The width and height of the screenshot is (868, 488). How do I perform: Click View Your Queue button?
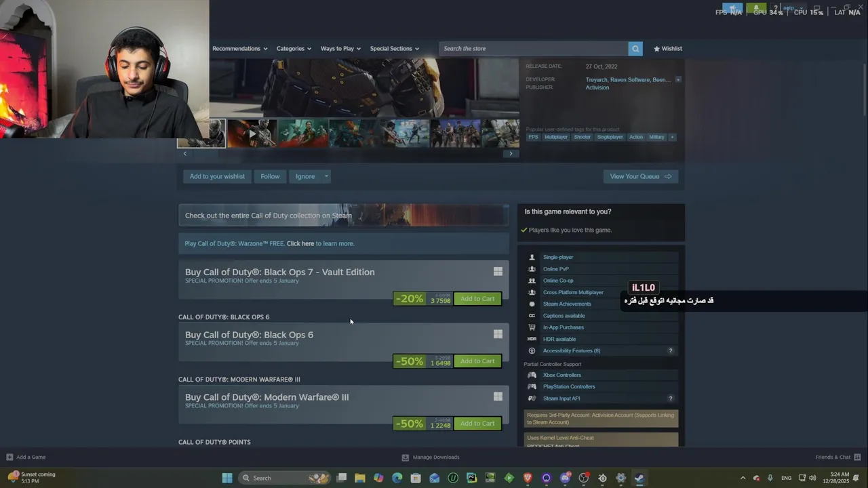click(640, 176)
